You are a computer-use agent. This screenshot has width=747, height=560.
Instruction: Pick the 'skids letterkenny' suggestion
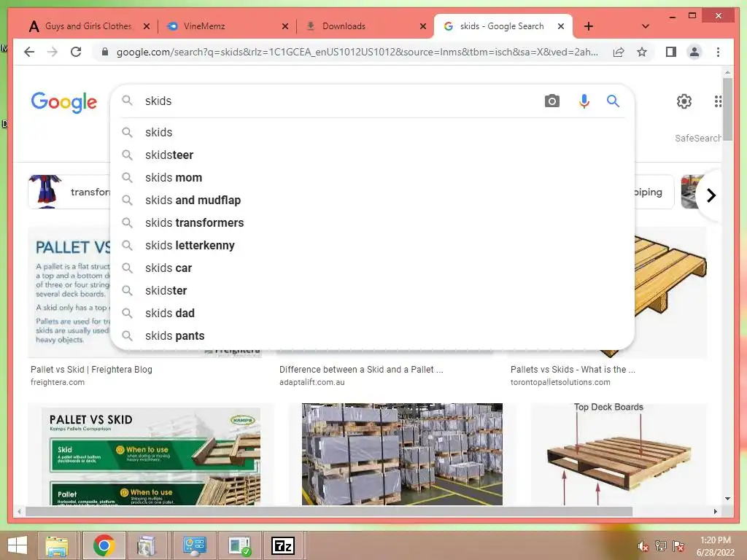[x=373, y=245]
